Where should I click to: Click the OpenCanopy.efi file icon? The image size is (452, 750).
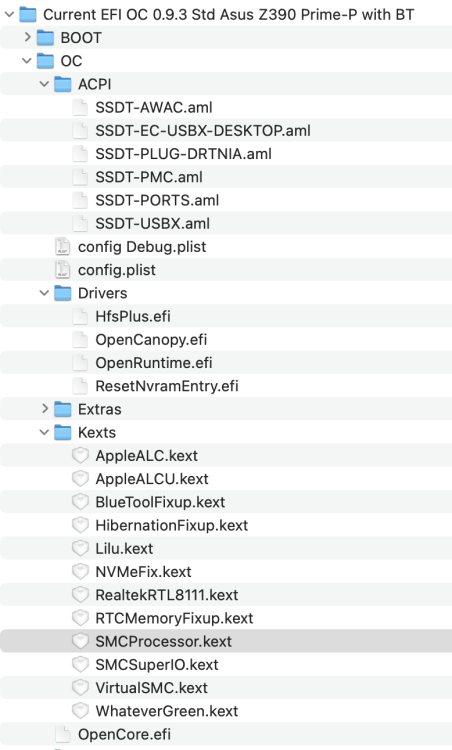[80, 340]
